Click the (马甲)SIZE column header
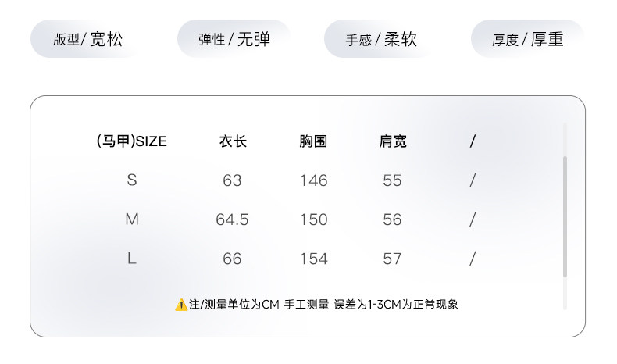617x364 pixels. [131, 141]
